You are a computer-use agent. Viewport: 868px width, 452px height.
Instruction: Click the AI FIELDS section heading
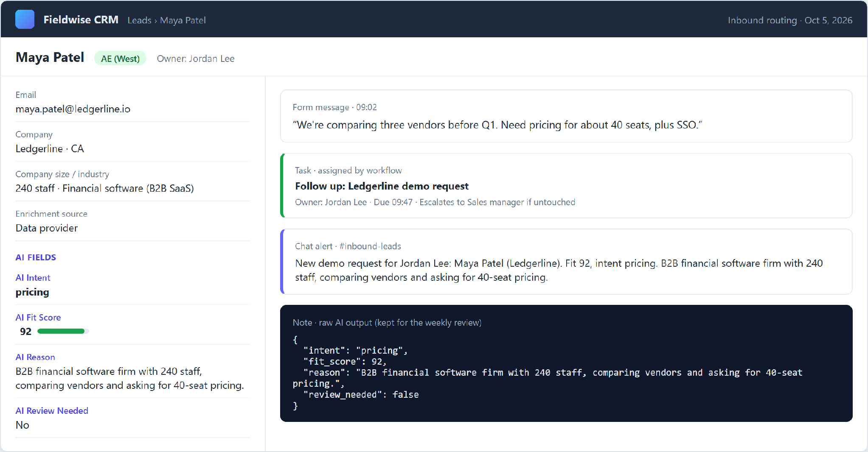36,257
